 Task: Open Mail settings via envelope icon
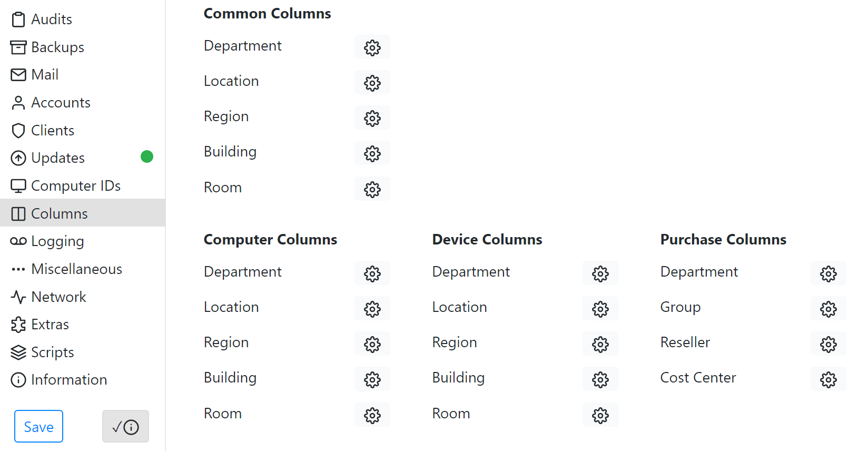[x=19, y=74]
